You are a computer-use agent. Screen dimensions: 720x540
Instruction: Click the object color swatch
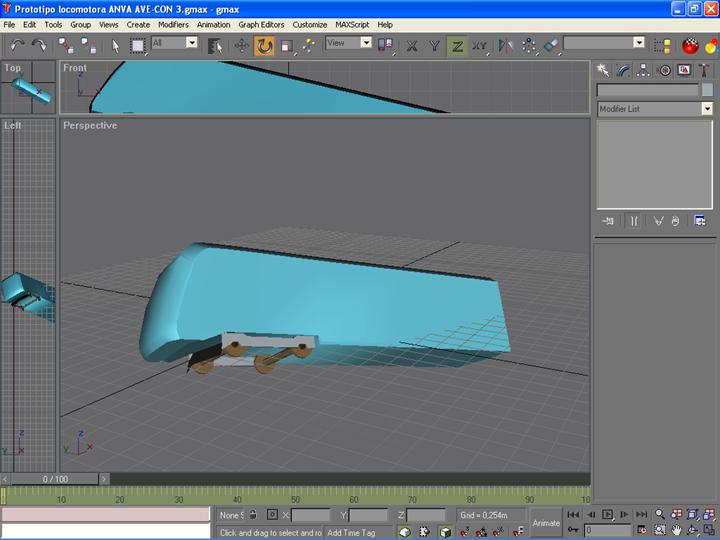(707, 90)
